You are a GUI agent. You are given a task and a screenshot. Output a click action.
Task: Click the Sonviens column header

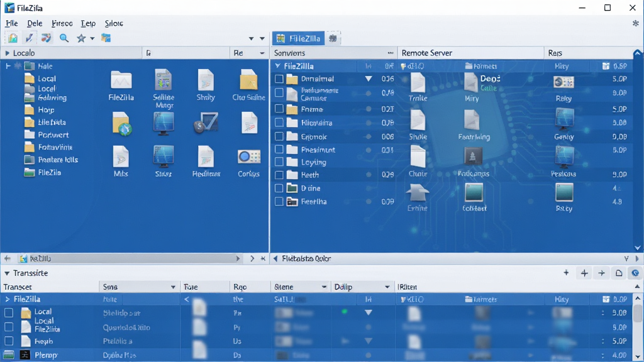coord(333,53)
